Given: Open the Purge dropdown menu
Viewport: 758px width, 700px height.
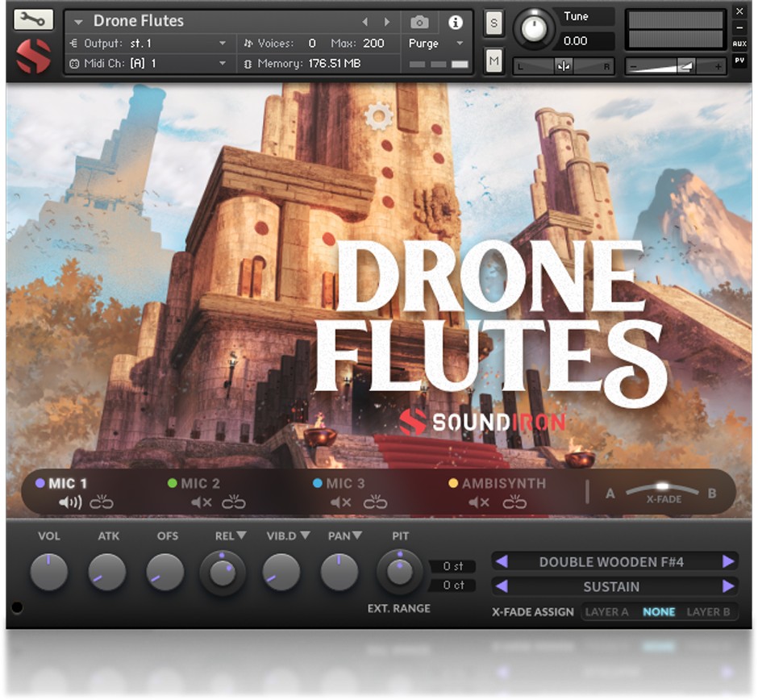Looking at the screenshot, I should click(436, 44).
